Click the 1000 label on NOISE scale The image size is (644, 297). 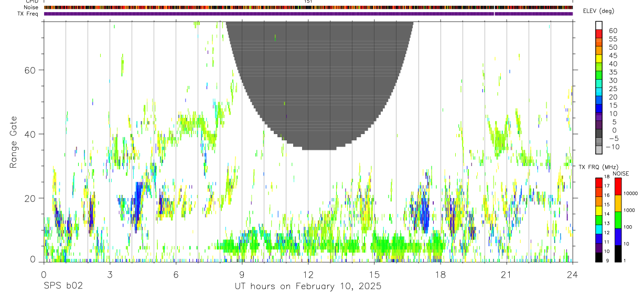tap(630, 210)
